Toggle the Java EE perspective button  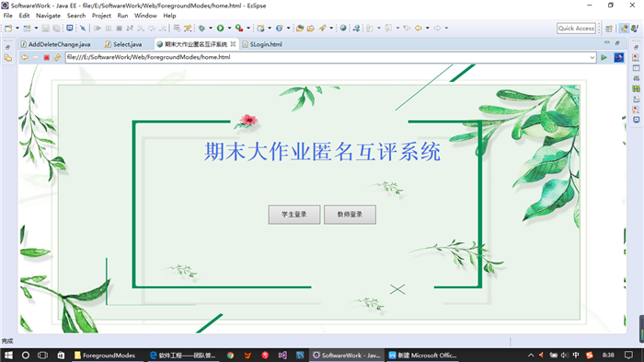625,28
